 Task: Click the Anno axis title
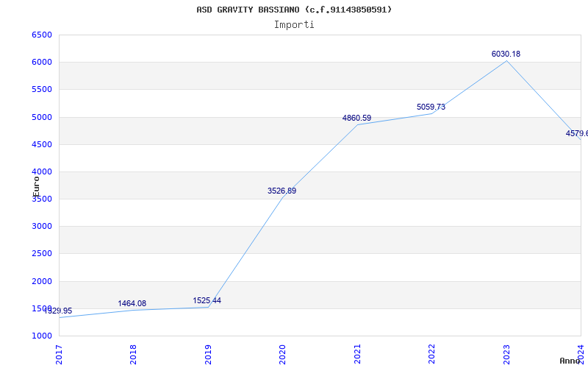[570, 361]
